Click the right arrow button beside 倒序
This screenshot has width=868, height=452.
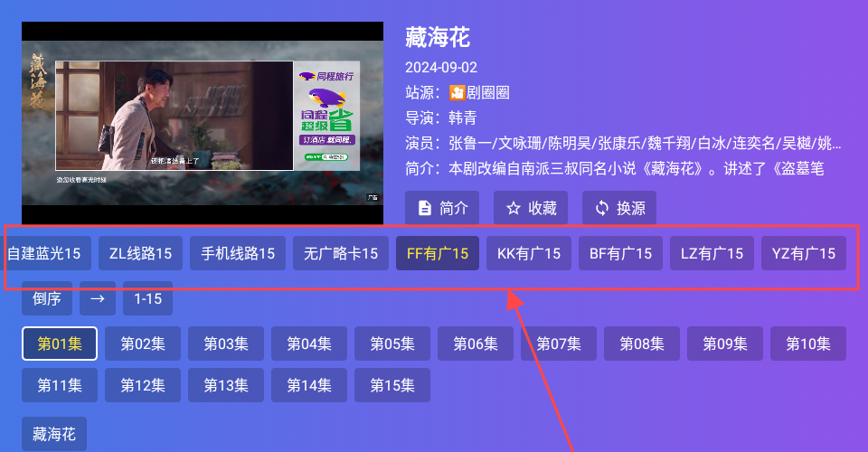97,298
